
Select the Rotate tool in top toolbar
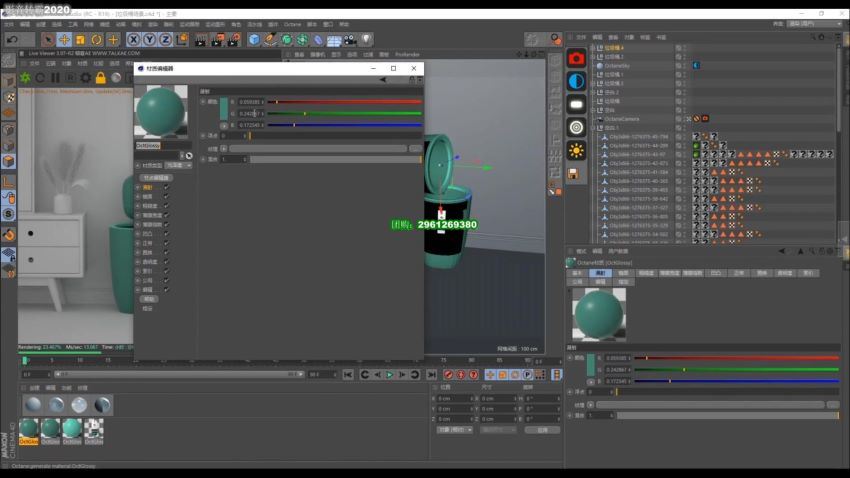coord(97,40)
